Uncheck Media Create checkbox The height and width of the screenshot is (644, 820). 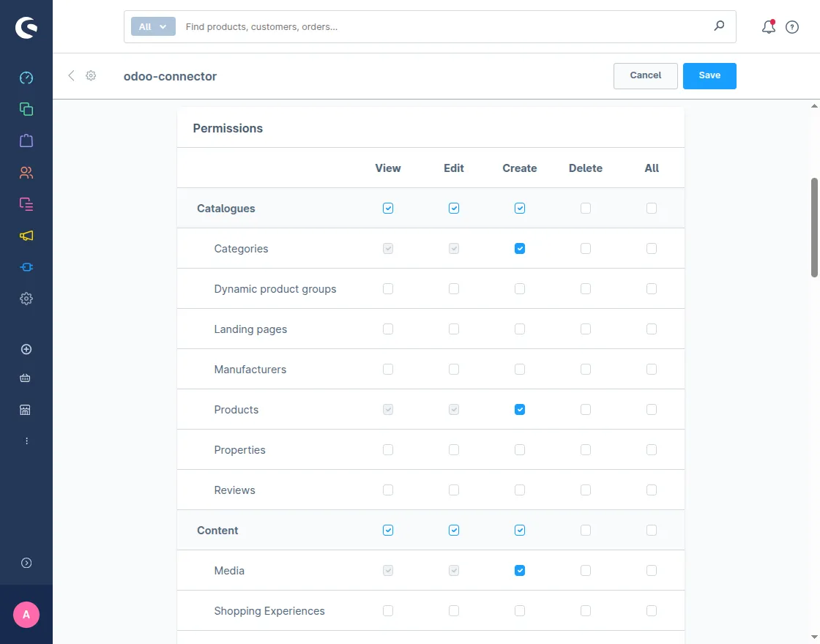click(x=520, y=570)
